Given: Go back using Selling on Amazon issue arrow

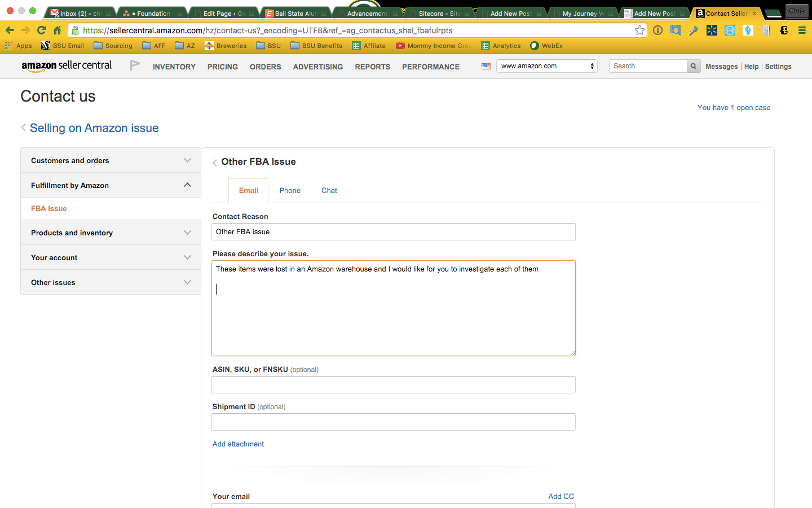Looking at the screenshot, I should pyautogui.click(x=24, y=128).
